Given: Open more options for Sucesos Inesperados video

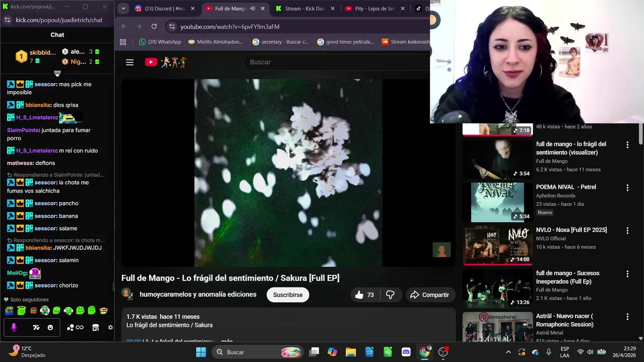Looking at the screenshot, I should tap(627, 274).
